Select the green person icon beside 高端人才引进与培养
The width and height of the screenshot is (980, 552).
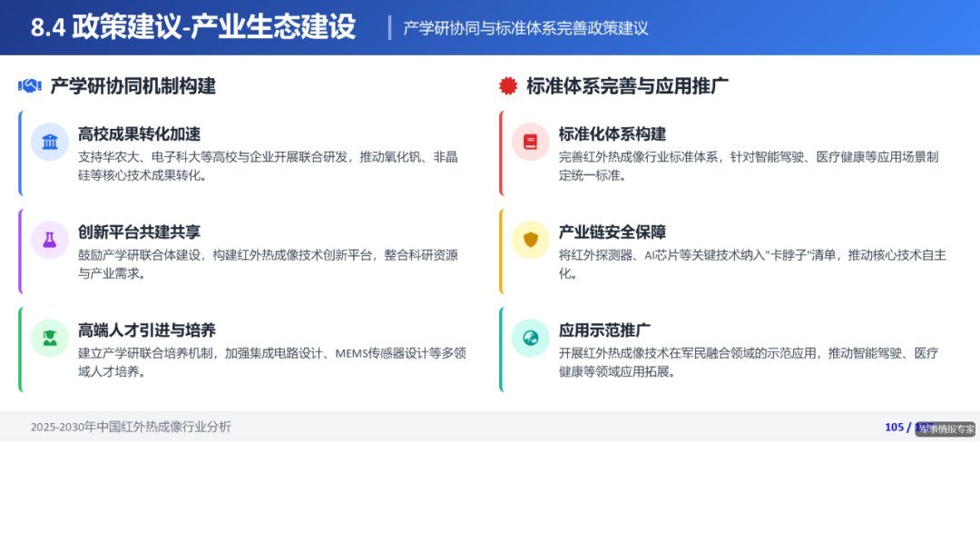[x=50, y=338]
